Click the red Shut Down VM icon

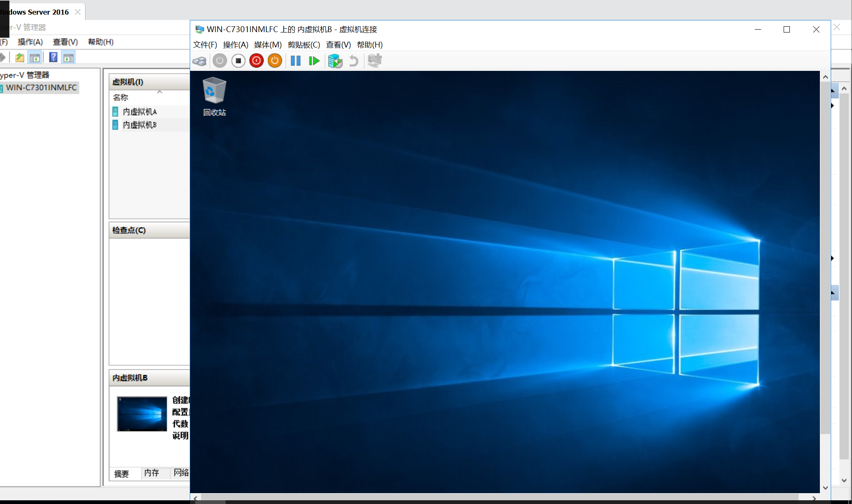(256, 61)
